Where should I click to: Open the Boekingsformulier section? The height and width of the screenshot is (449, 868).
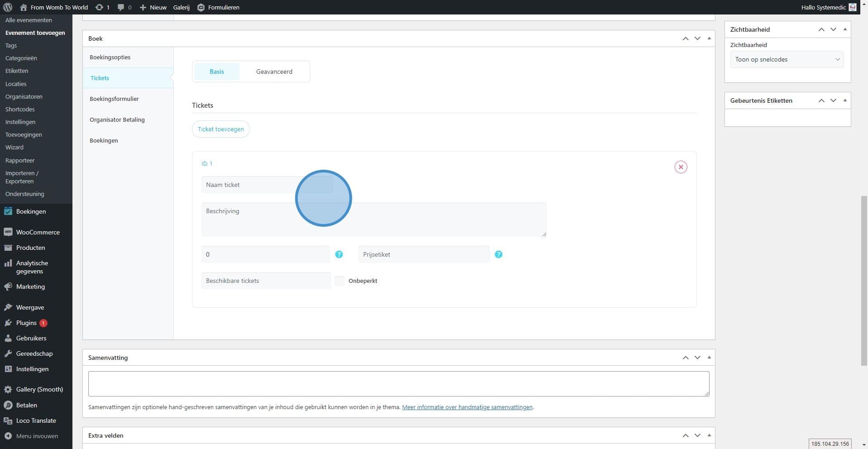(x=114, y=99)
